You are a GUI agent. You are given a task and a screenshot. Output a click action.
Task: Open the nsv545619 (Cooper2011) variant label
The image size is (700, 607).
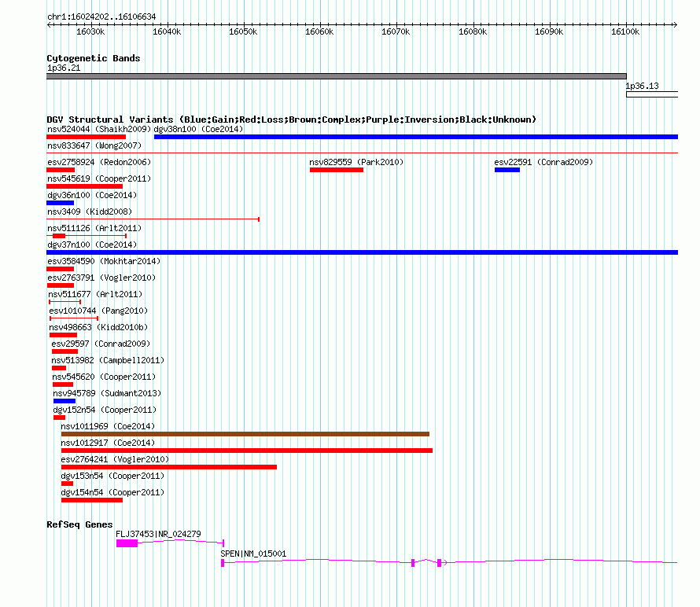[x=99, y=178]
